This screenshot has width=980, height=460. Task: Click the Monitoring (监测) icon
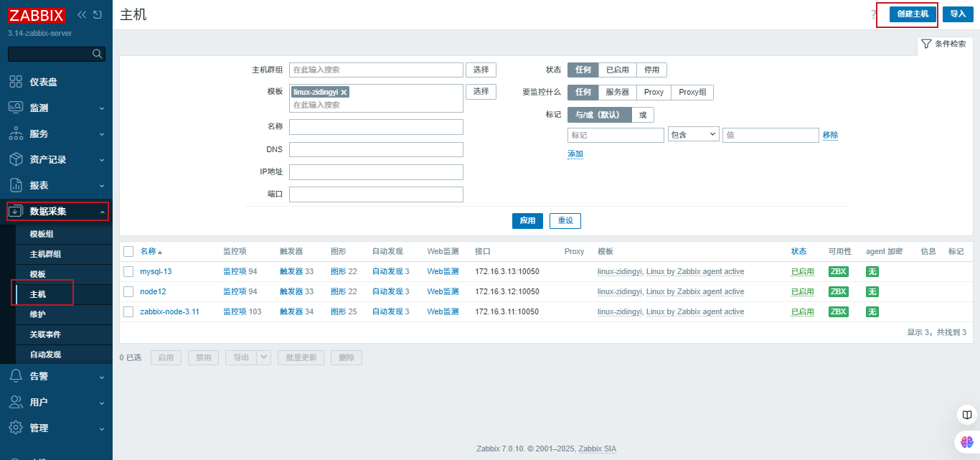coord(16,108)
